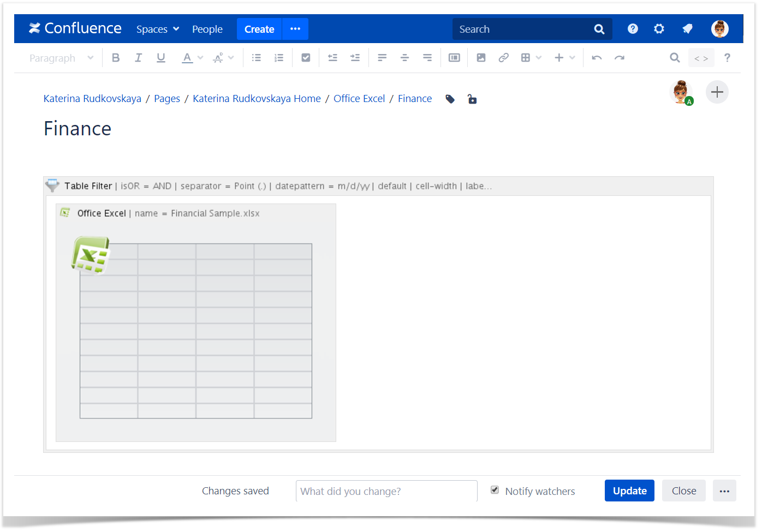Viewport: 762px width, 532px height.
Task: Insert a task list checkbox
Action: click(x=306, y=58)
